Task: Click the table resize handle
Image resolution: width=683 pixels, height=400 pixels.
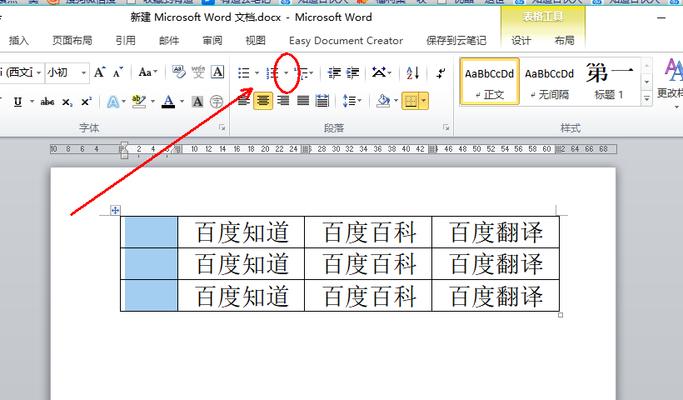Action: pos(561,315)
